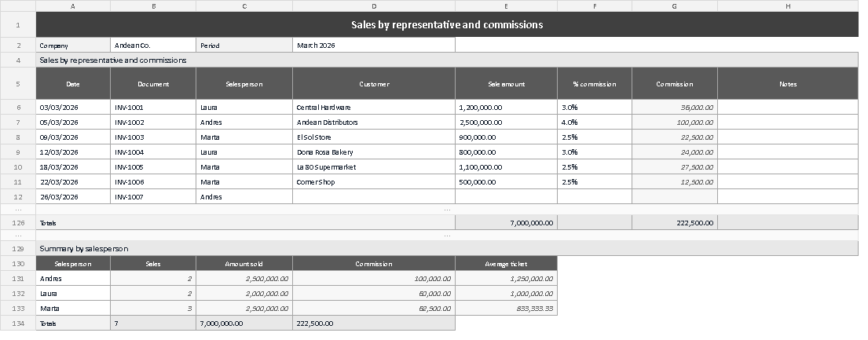Click the 'Document' table header
The image size is (868, 340).
pos(153,83)
